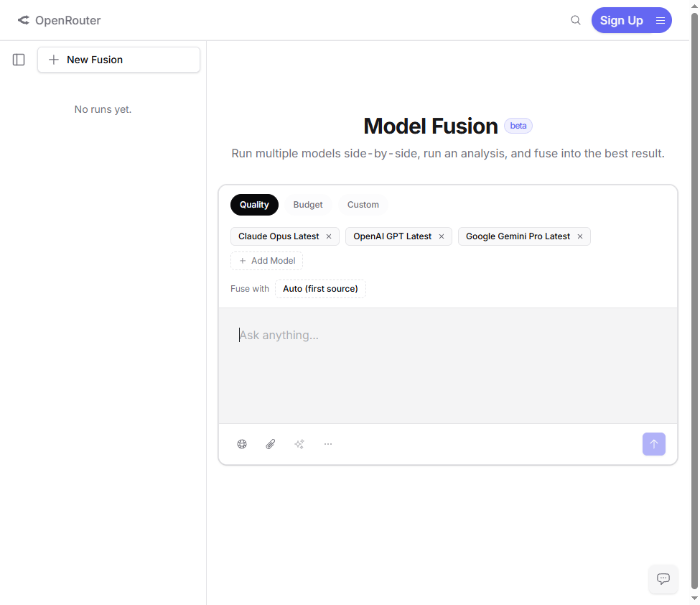The width and height of the screenshot is (700, 605).
Task: Select the Quality preset tab
Action: click(254, 205)
